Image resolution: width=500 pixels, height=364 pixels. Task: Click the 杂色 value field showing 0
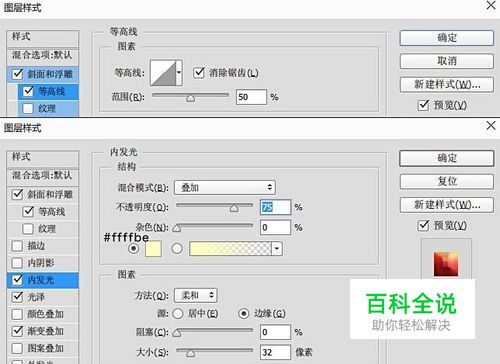(x=275, y=227)
